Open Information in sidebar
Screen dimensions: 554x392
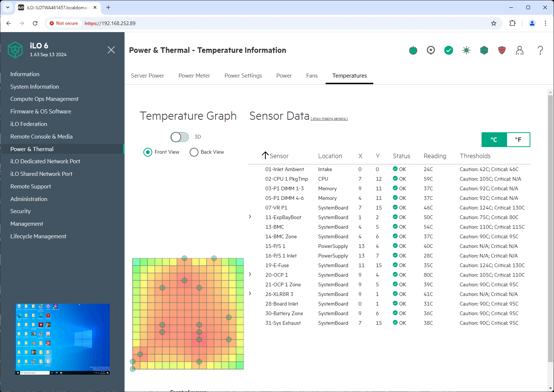coord(25,74)
